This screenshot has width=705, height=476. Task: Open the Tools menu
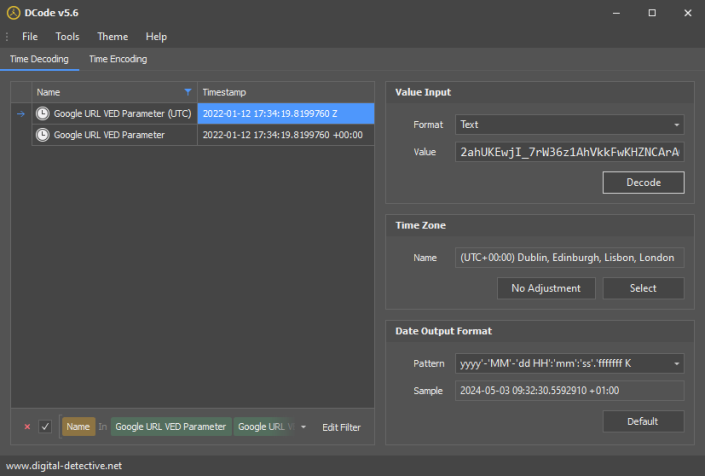[x=67, y=37]
